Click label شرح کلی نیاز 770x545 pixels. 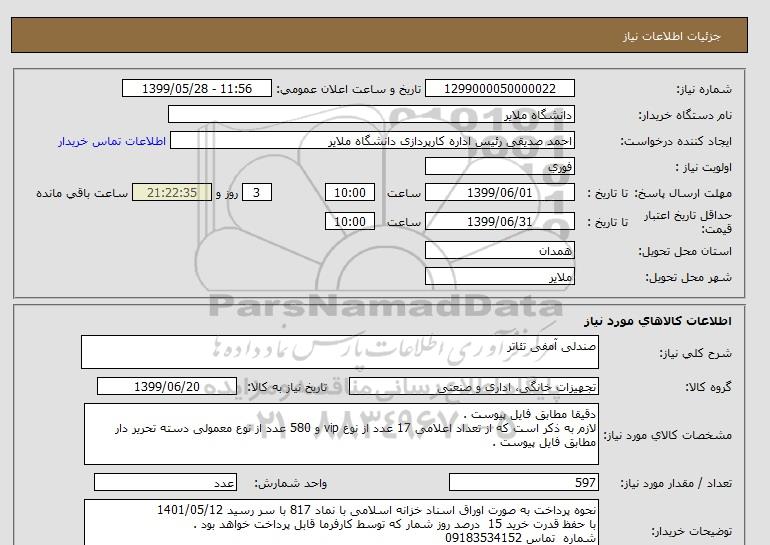click(x=695, y=353)
